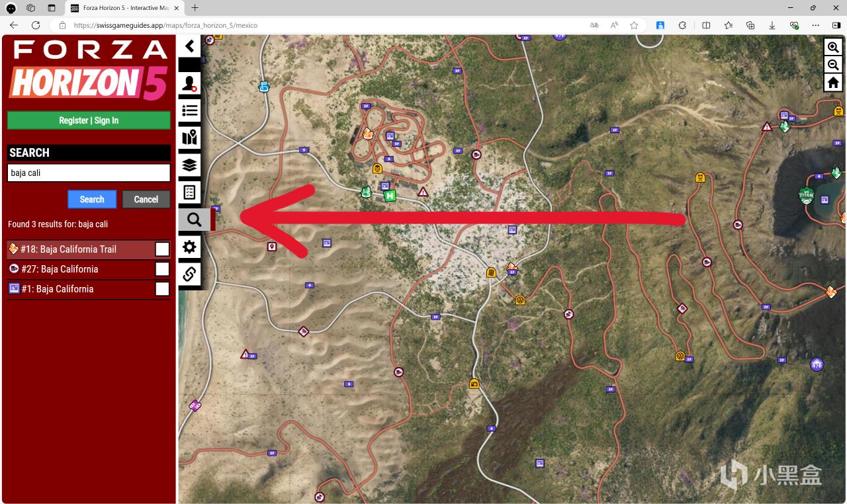Image resolution: width=847 pixels, height=504 pixels.
Task: Collapse the sidebar with the left chevron
Action: point(190,46)
